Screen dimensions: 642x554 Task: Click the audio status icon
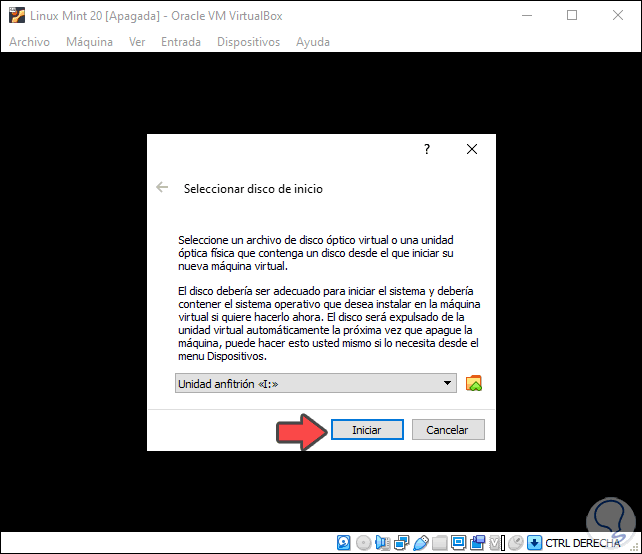click(382, 543)
